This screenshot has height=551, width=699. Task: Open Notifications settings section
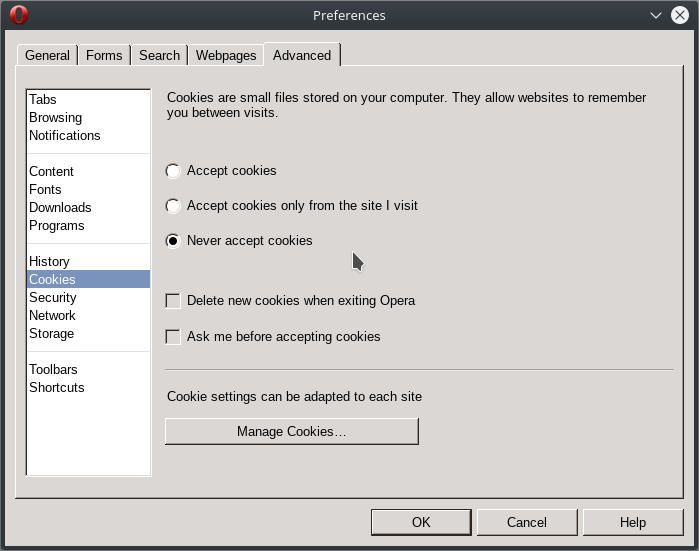88,136
